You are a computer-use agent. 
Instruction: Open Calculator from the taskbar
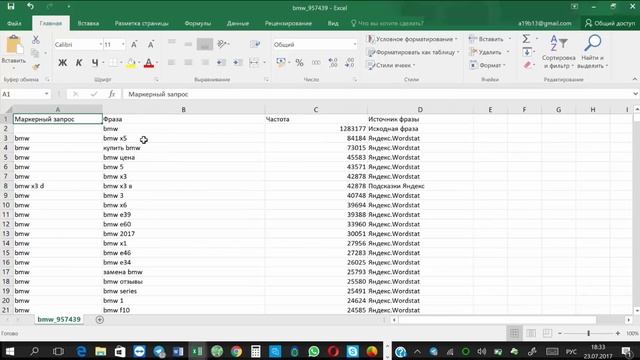(x=256, y=351)
